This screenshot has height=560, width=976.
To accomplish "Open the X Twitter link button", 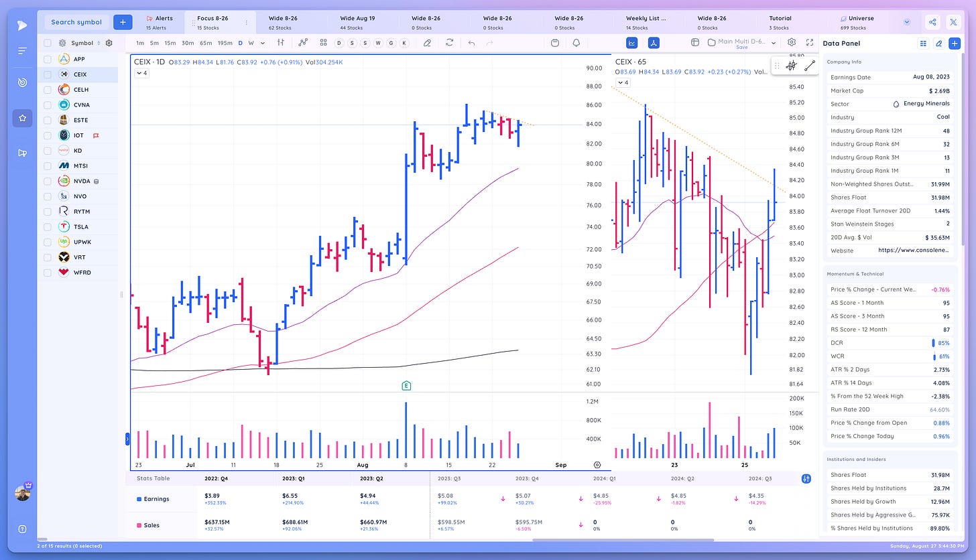I will pyautogui.click(x=953, y=22).
